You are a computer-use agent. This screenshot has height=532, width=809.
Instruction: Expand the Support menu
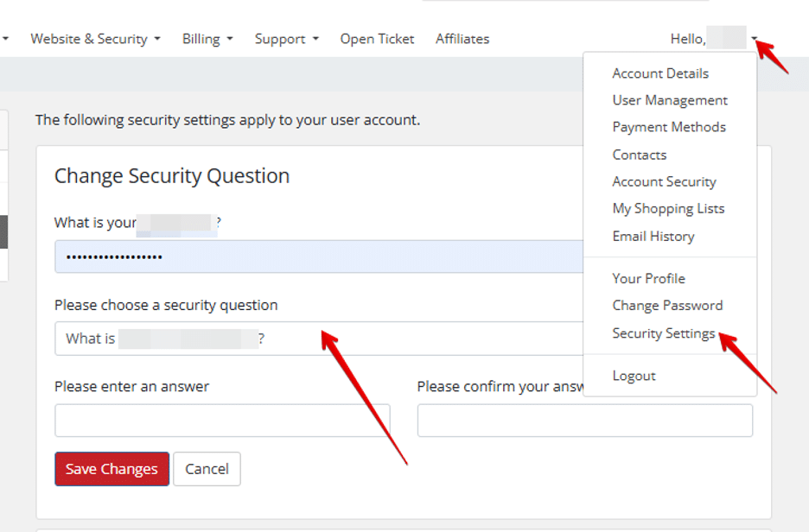pyautogui.click(x=286, y=39)
